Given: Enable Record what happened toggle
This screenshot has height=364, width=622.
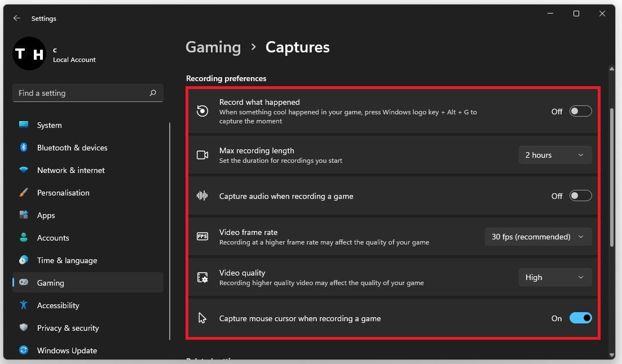Looking at the screenshot, I should 580,111.
